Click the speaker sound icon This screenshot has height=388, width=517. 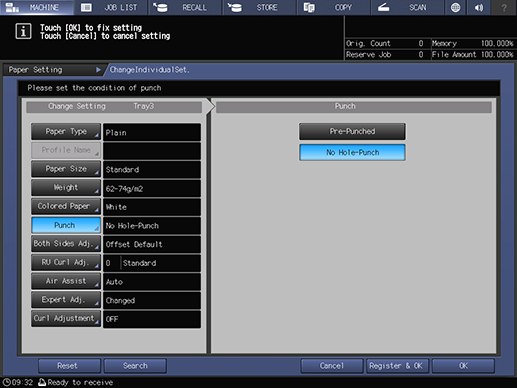479,7
